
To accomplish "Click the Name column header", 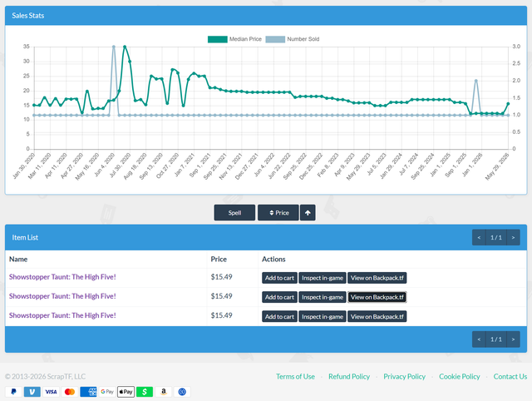I will point(18,259).
